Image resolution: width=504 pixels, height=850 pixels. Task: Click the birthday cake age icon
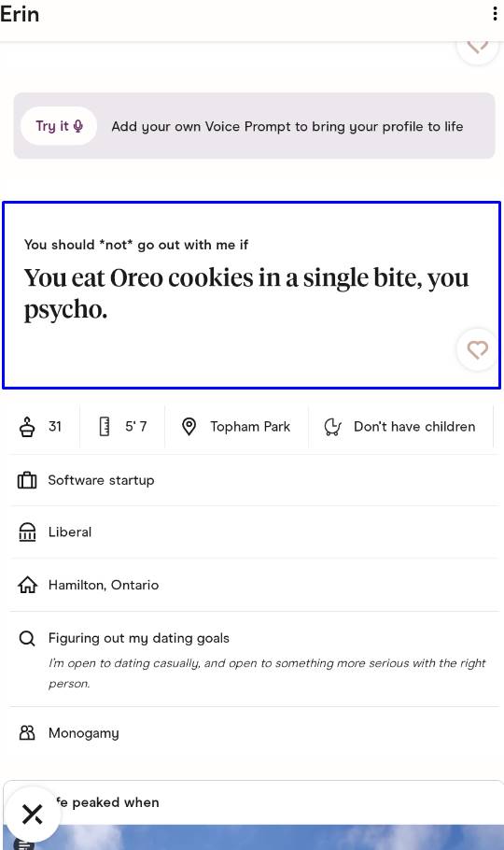point(27,427)
